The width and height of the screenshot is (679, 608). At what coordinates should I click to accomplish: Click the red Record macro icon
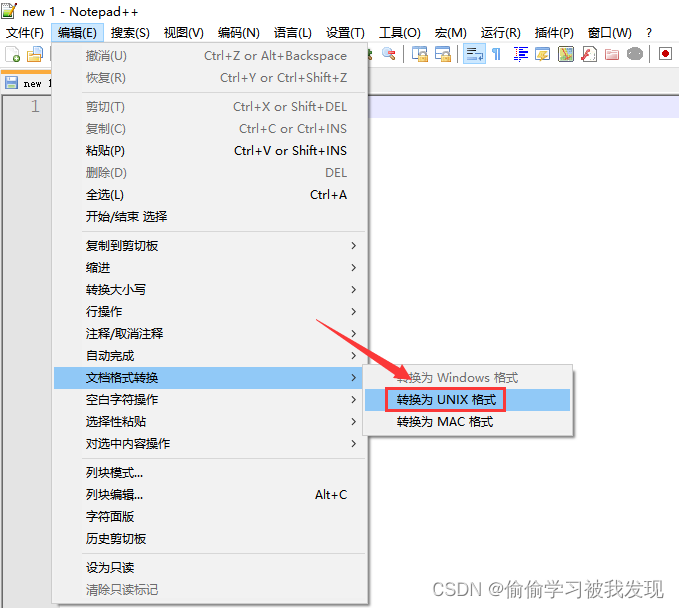click(x=666, y=54)
